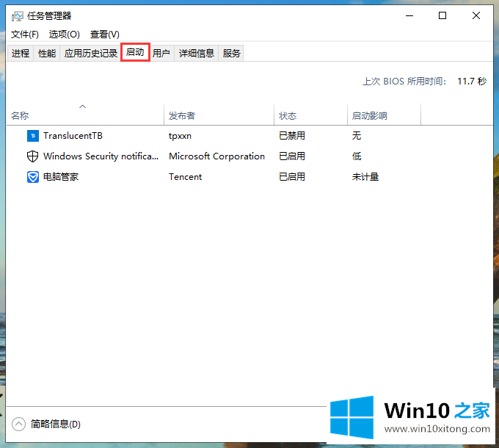Image resolution: width=499 pixels, height=448 pixels.
Task: Click the Task Manager title bar icon
Action: click(x=17, y=16)
